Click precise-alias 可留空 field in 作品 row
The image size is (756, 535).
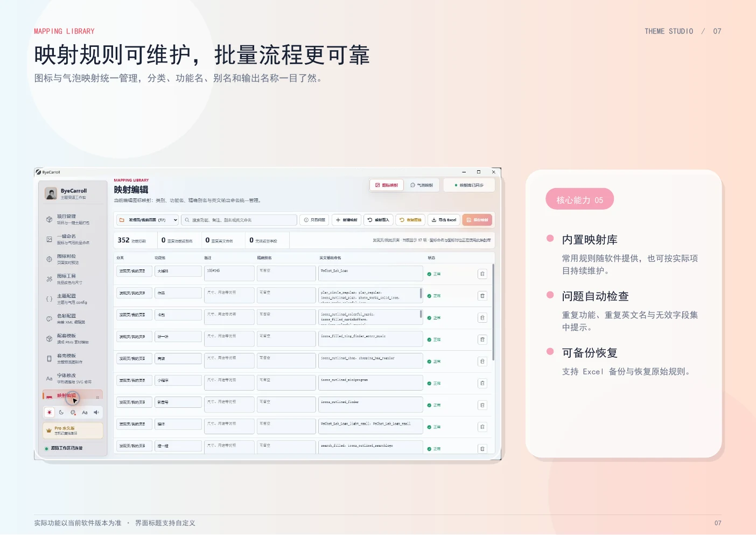click(286, 296)
